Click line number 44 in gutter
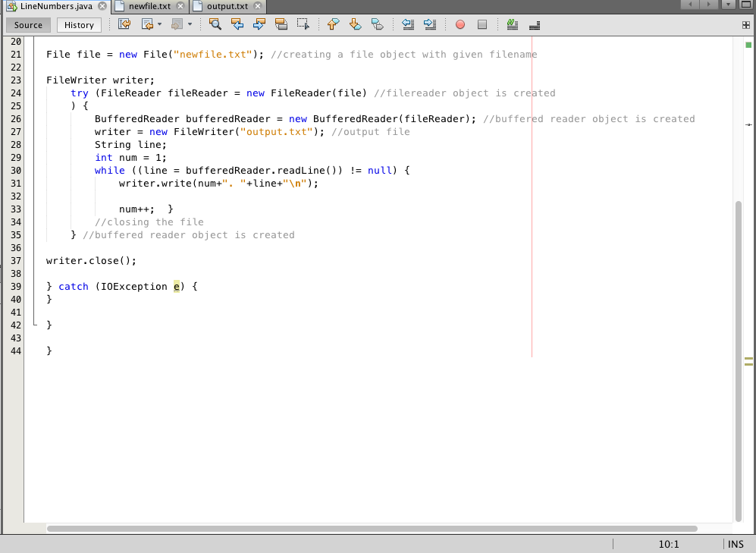Screen dimensions: 756x553 point(16,351)
